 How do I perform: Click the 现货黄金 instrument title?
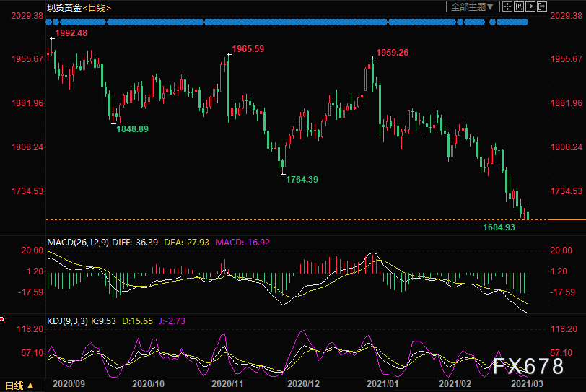point(64,8)
